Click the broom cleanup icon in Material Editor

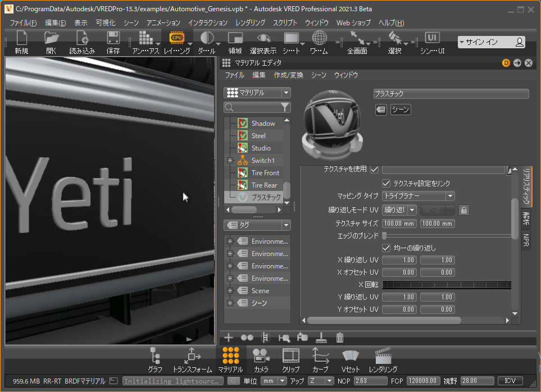pyautogui.click(x=321, y=338)
